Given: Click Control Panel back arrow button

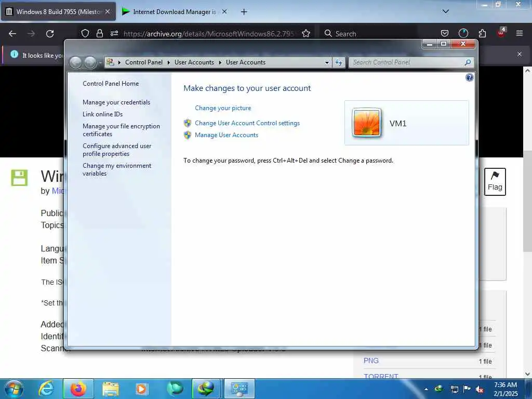Looking at the screenshot, I should (x=76, y=62).
